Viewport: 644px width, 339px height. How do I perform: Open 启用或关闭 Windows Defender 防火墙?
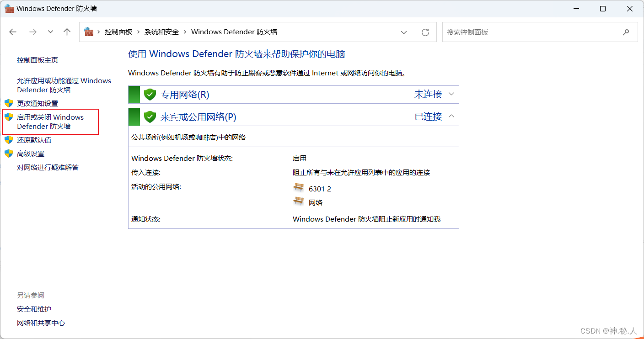pos(50,122)
